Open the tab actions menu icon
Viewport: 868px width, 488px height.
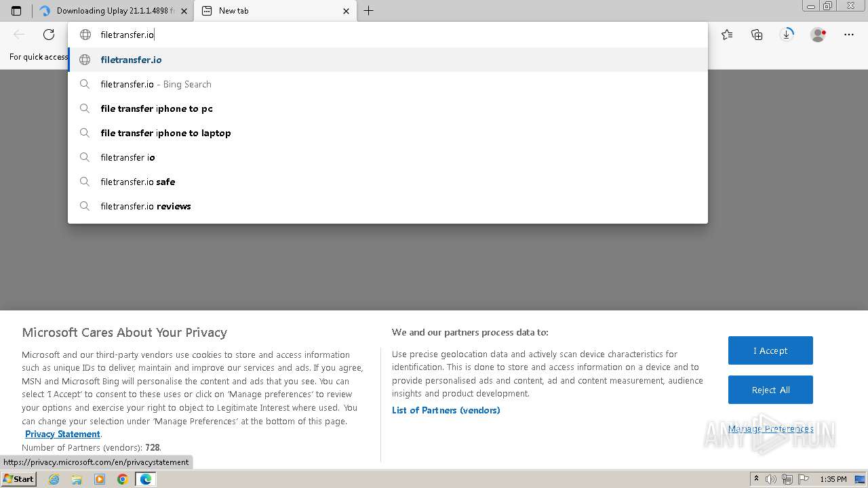pyautogui.click(x=16, y=11)
